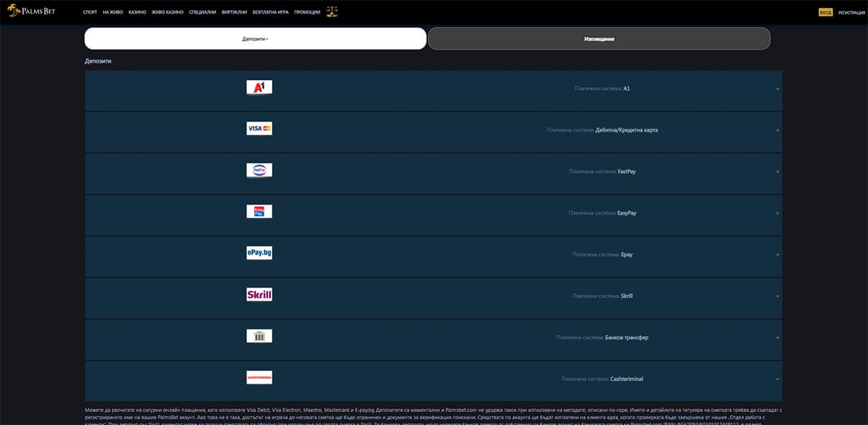The width and height of the screenshot is (868, 425).
Task: Open the ПРОМОЦИИ menu
Action: [x=308, y=12]
